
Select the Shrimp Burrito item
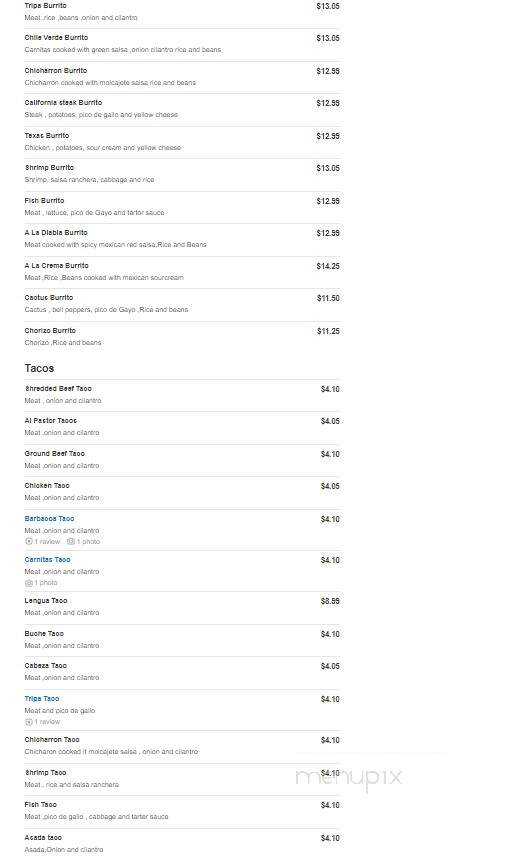[x=182, y=173]
